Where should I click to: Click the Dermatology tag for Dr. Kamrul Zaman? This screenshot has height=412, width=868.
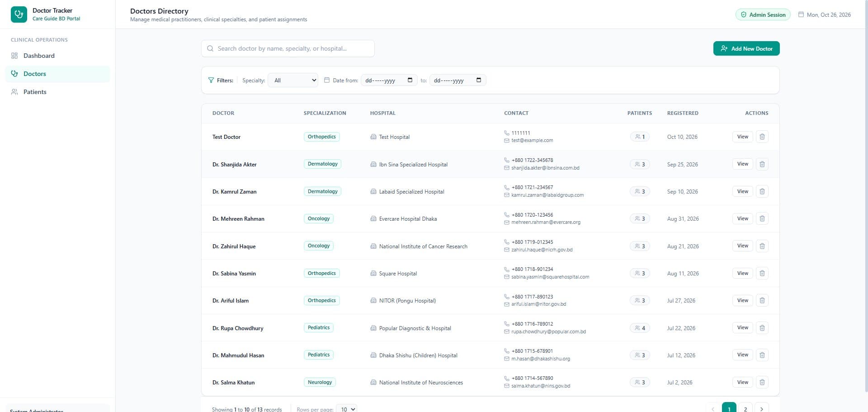322,191
